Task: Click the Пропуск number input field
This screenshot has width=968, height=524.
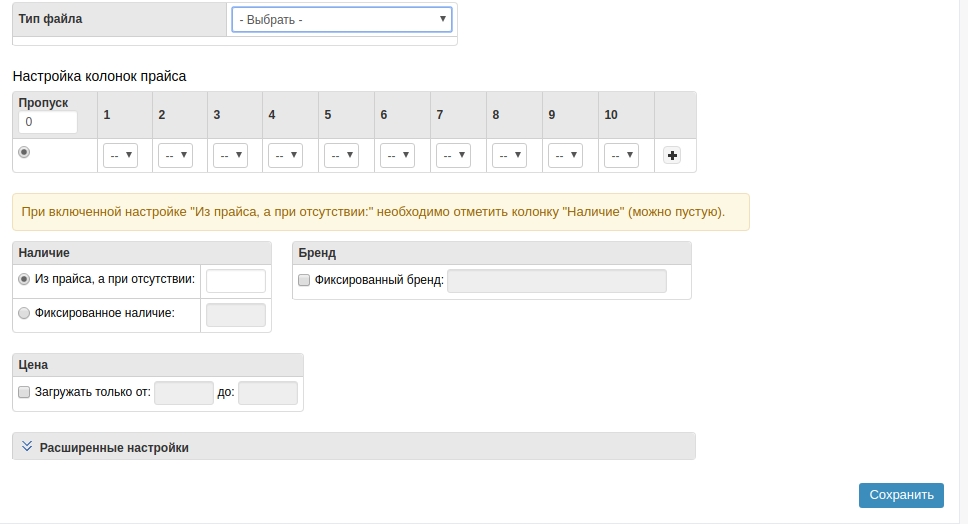Action: click(48, 122)
